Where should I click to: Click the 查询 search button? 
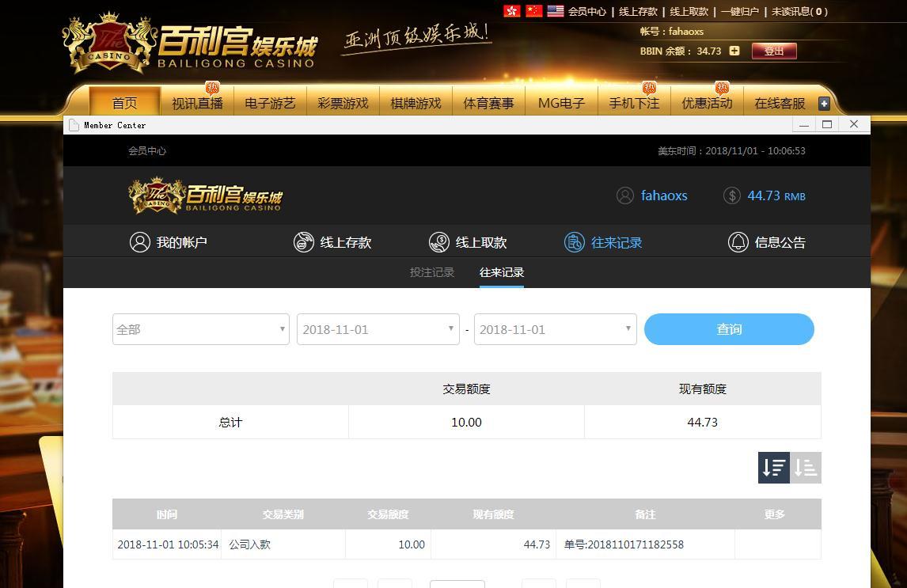tap(729, 329)
